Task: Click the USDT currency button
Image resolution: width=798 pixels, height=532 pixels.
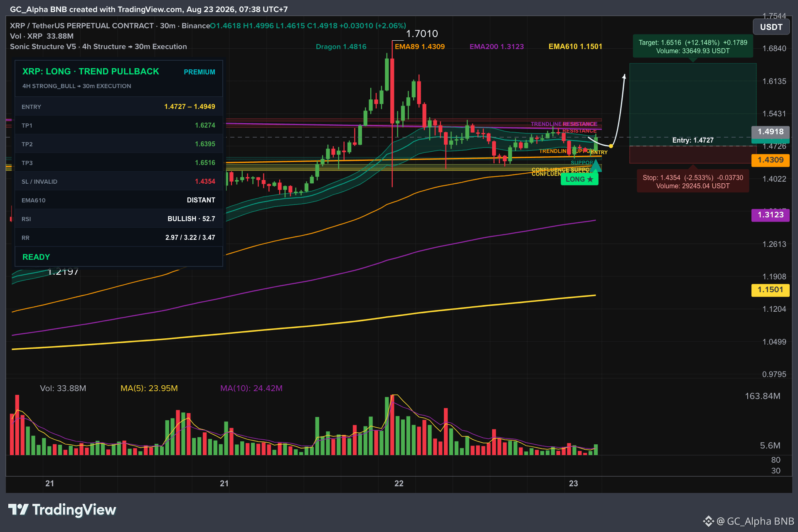Action: click(771, 27)
